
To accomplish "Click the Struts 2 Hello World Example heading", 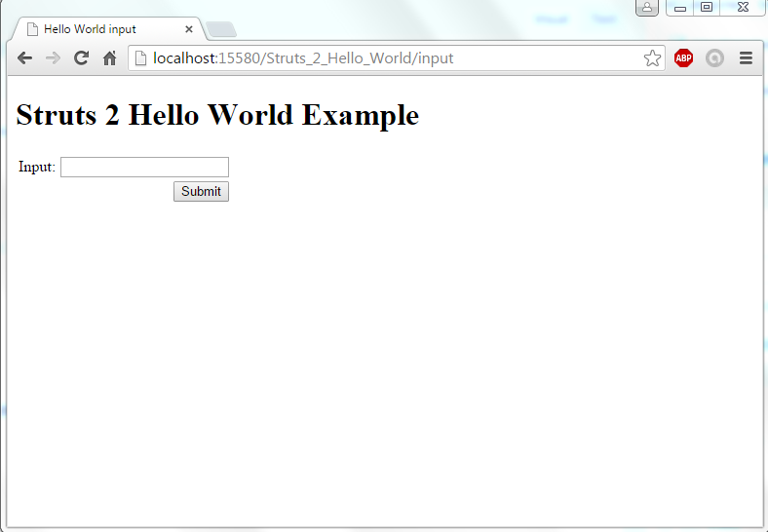I will click(217, 116).
